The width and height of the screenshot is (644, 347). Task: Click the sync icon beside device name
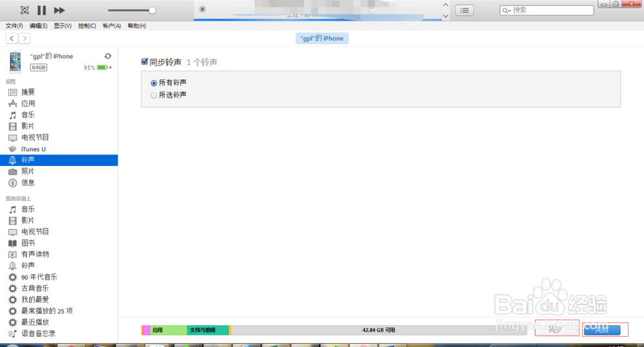point(108,56)
